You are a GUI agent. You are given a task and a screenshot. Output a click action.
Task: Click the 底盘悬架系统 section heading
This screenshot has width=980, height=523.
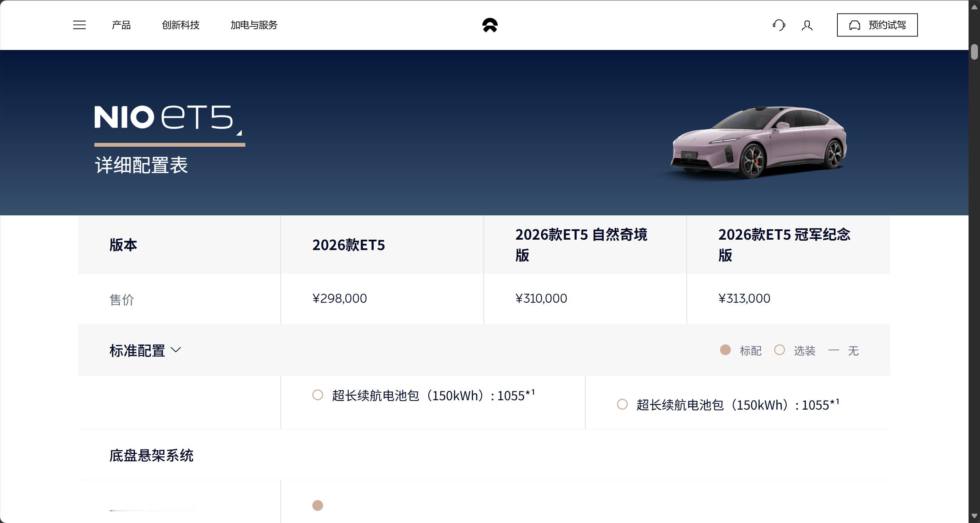(x=151, y=455)
